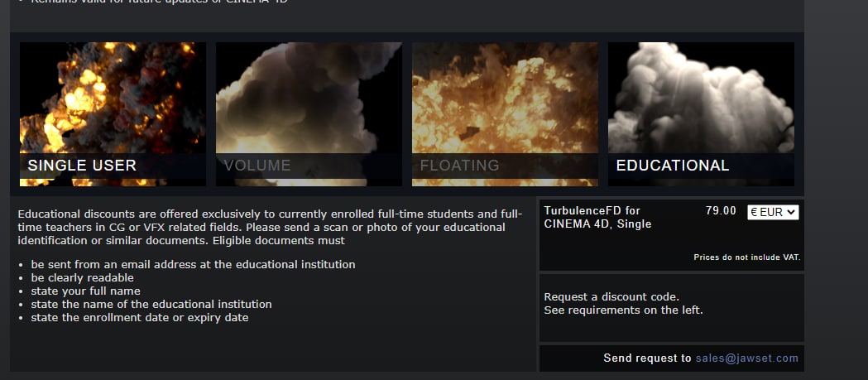868x380 pixels.
Task: Select the SINGLE USER license tab
Action: tap(113, 114)
